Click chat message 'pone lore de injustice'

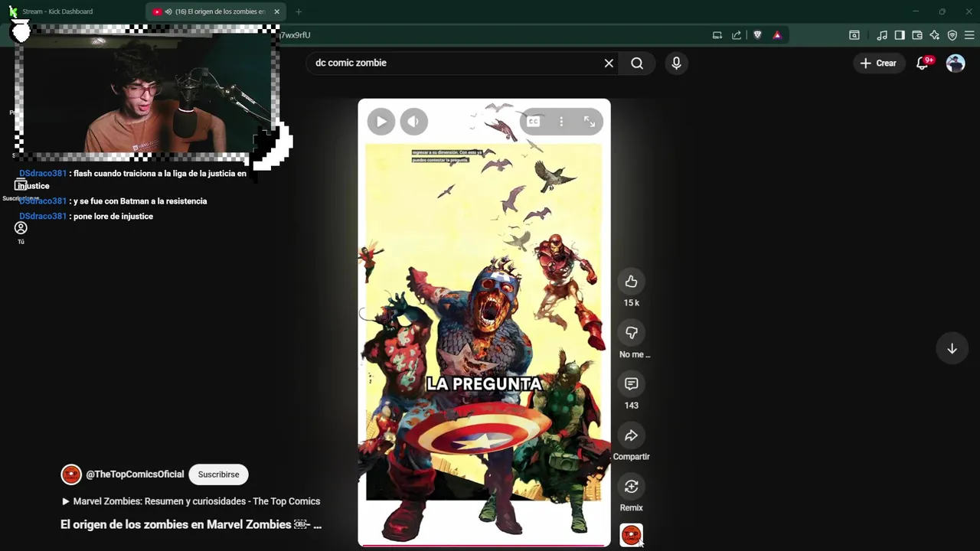point(113,217)
